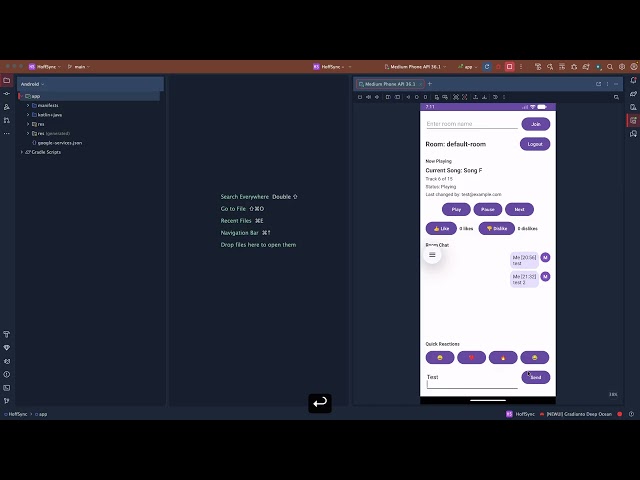
Task: Stop the running app
Action: coord(509,67)
